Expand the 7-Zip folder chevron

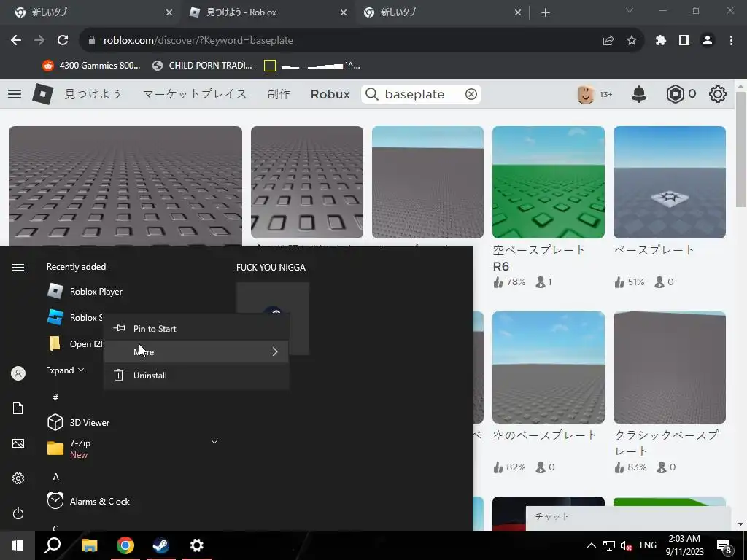click(214, 443)
